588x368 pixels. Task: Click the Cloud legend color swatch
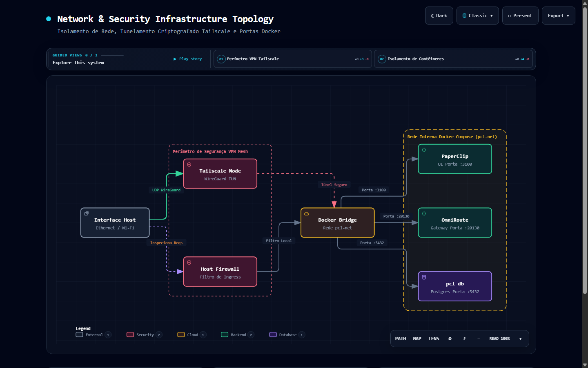(181, 335)
